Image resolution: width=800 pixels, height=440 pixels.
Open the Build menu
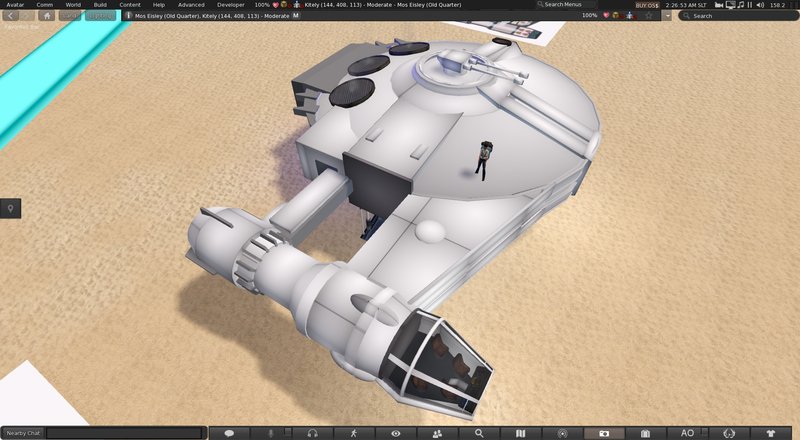click(x=100, y=5)
